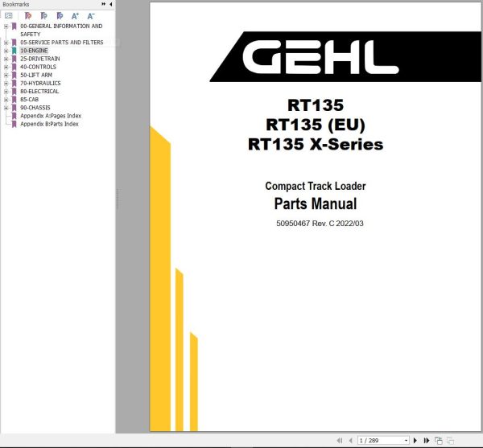Go to previous page
483x448 pixels.
coord(350,441)
